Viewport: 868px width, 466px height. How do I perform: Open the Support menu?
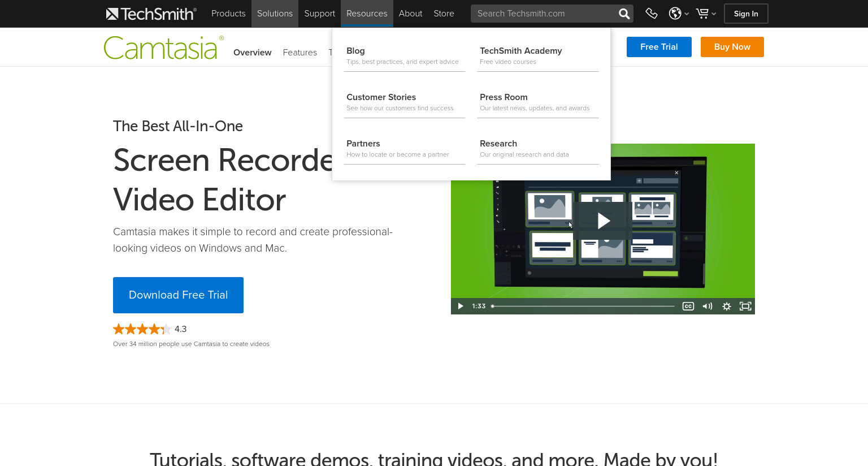point(319,14)
